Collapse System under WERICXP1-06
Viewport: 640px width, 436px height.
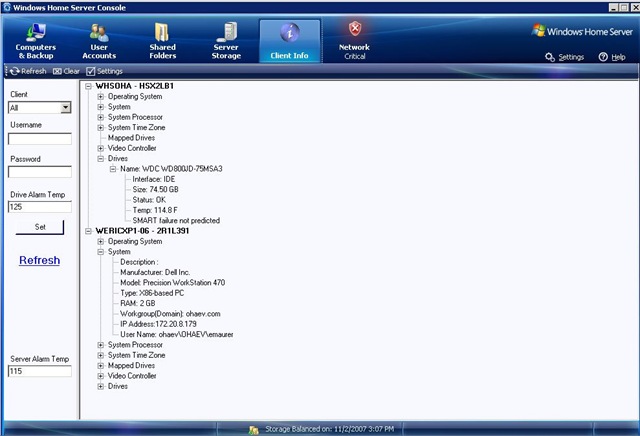(100, 252)
